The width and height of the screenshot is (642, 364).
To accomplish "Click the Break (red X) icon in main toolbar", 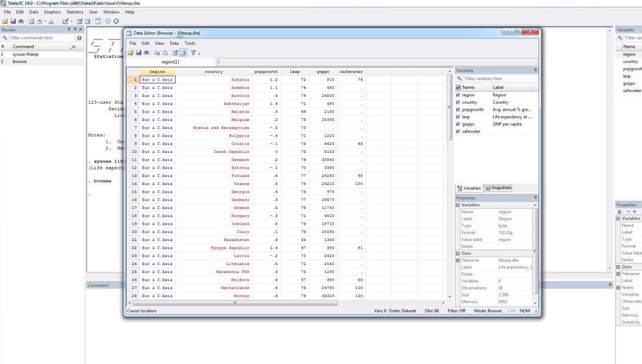I will click(x=116, y=21).
